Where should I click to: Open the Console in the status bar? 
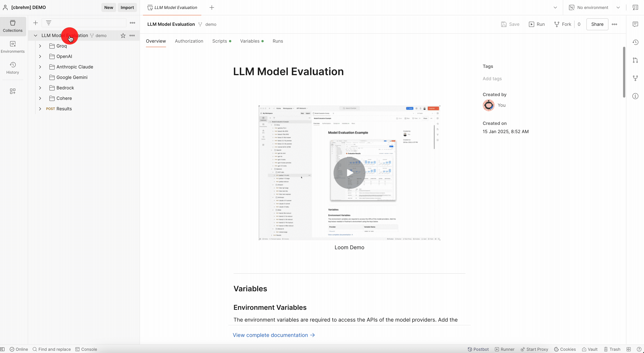coord(86,349)
